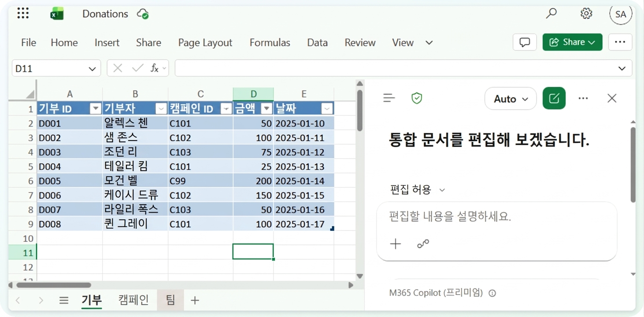Image resolution: width=644 pixels, height=317 pixels.
Task: Open the ribbon more options ellipsis
Action: click(620, 42)
